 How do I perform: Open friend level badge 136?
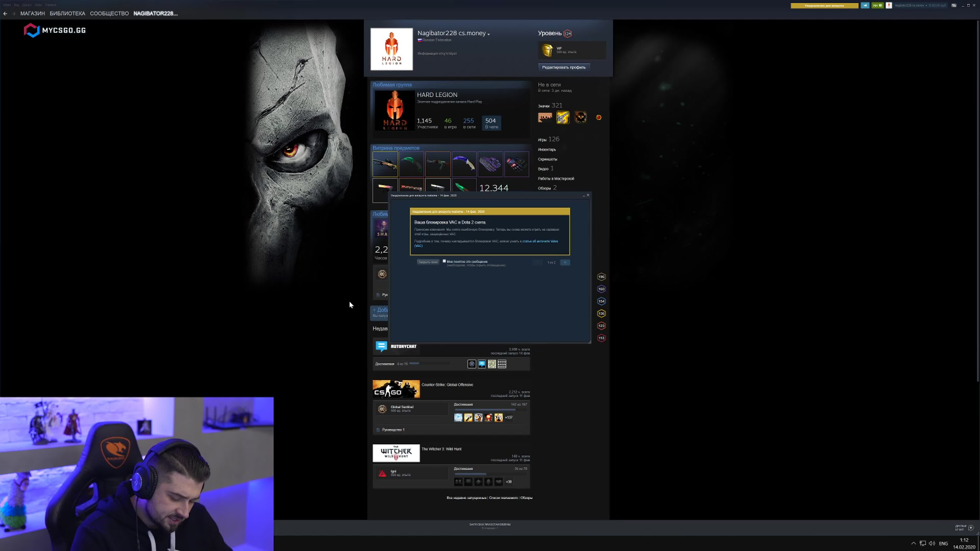[x=601, y=313]
